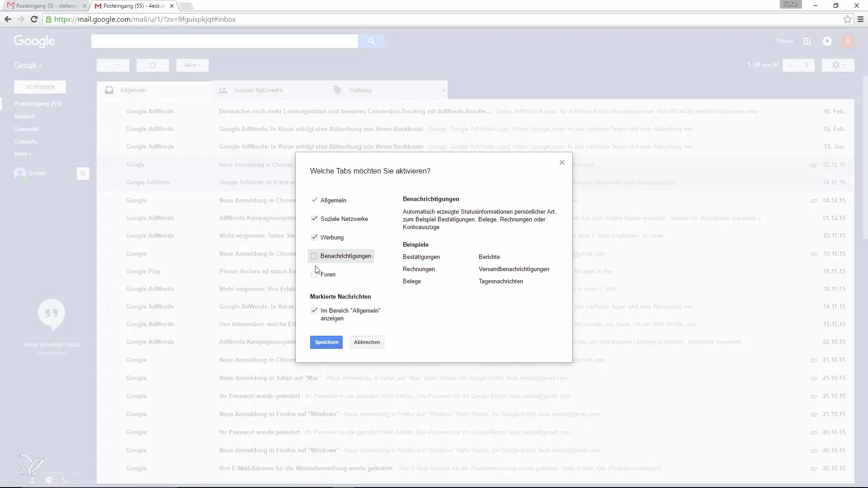This screenshot has width=868, height=488.
Task: Click the browser back arrow
Action: pos(8,19)
